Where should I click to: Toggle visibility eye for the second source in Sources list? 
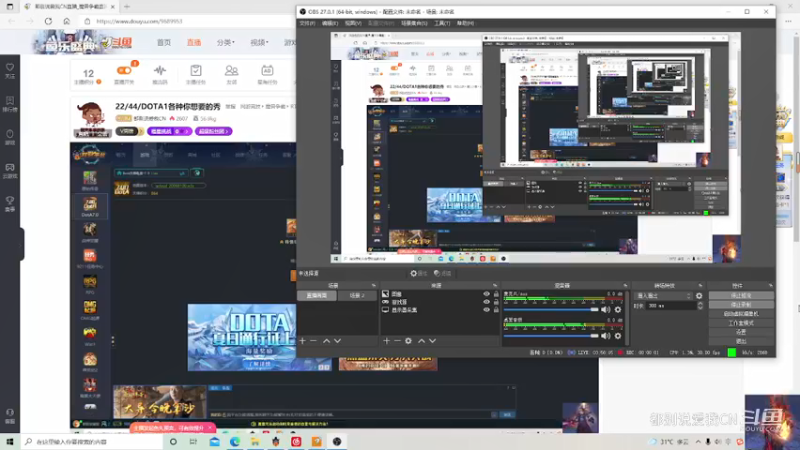pyautogui.click(x=486, y=302)
